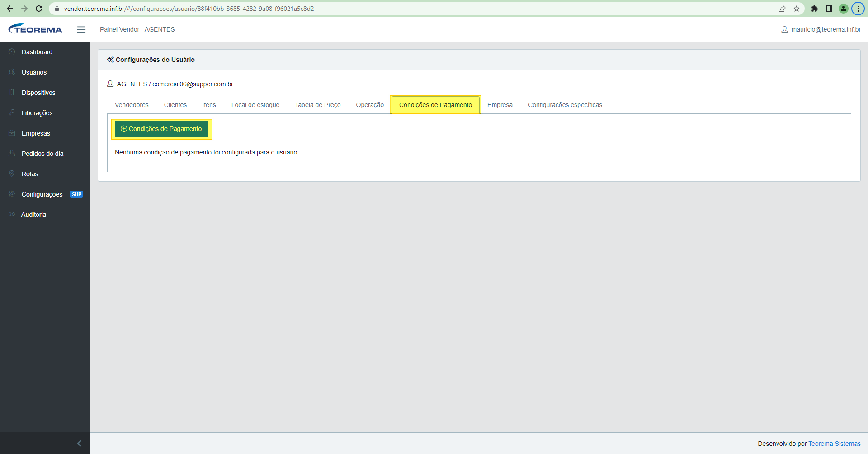This screenshot has height=454, width=868.
Task: Click the Configurações do Usuário panel title
Action: point(155,60)
